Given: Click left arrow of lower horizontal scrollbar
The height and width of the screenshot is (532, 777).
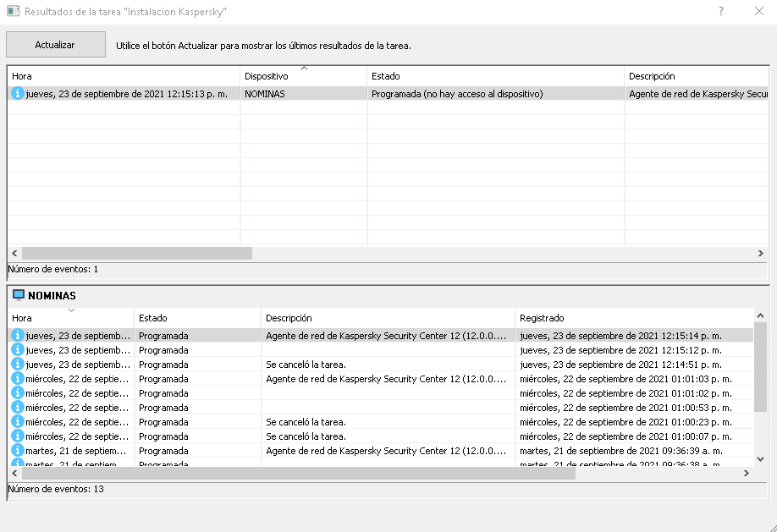Looking at the screenshot, I should tap(14, 473).
